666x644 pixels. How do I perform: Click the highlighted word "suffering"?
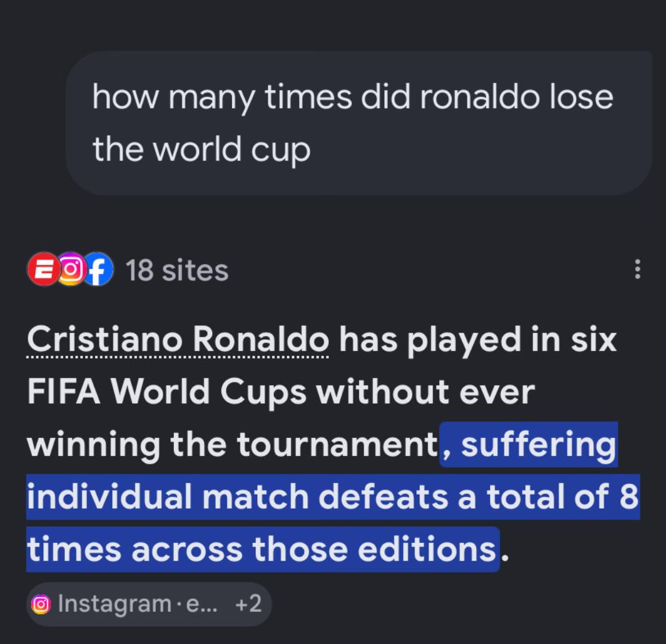point(538,445)
